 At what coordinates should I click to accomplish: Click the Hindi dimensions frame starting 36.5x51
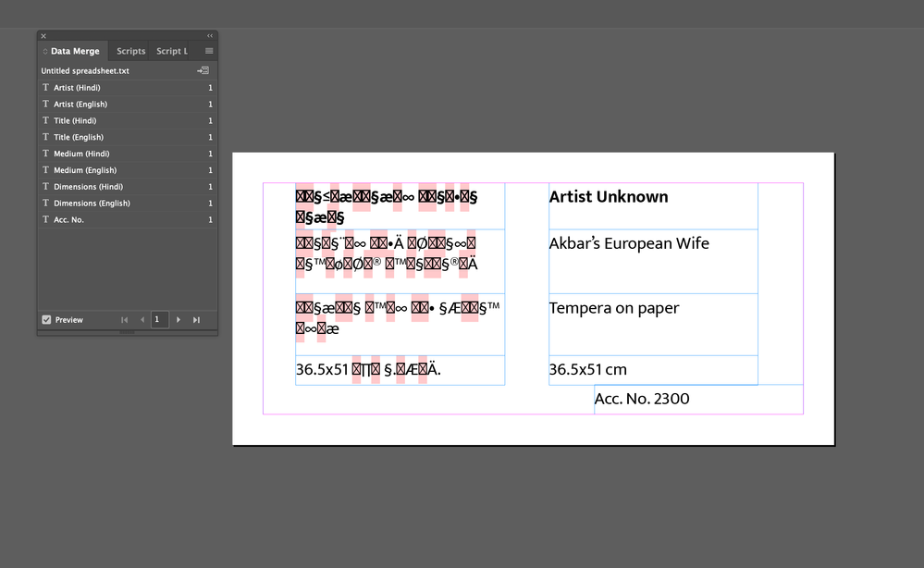point(400,370)
